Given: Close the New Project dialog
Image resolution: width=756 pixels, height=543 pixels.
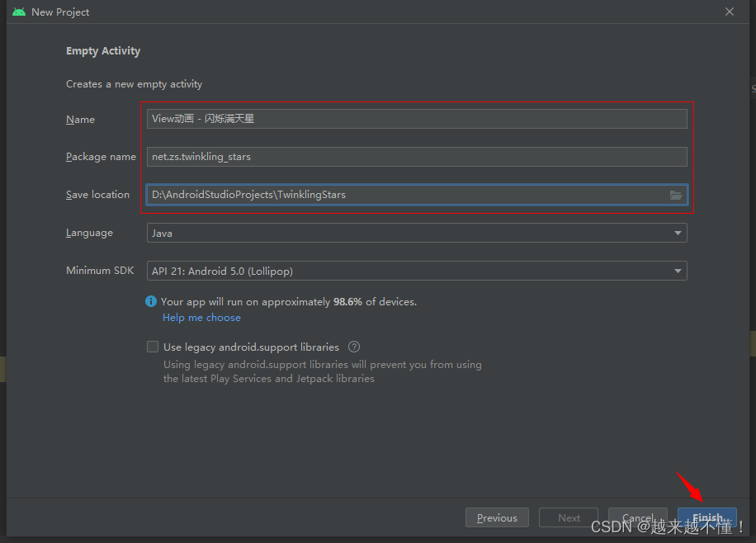Looking at the screenshot, I should coord(730,12).
